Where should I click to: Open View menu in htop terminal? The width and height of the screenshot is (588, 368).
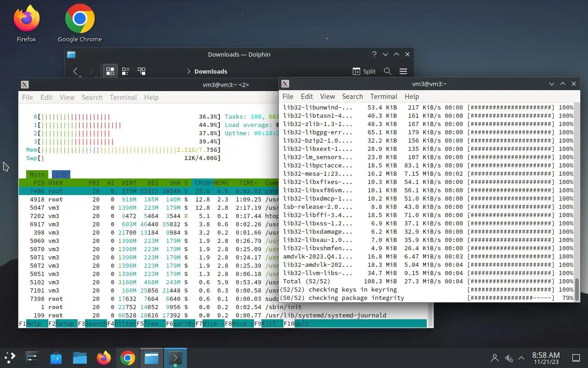[x=67, y=97]
